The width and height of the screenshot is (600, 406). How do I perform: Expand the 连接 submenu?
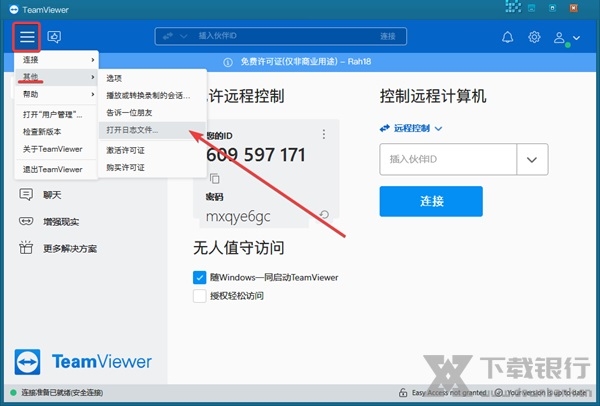click(57, 60)
